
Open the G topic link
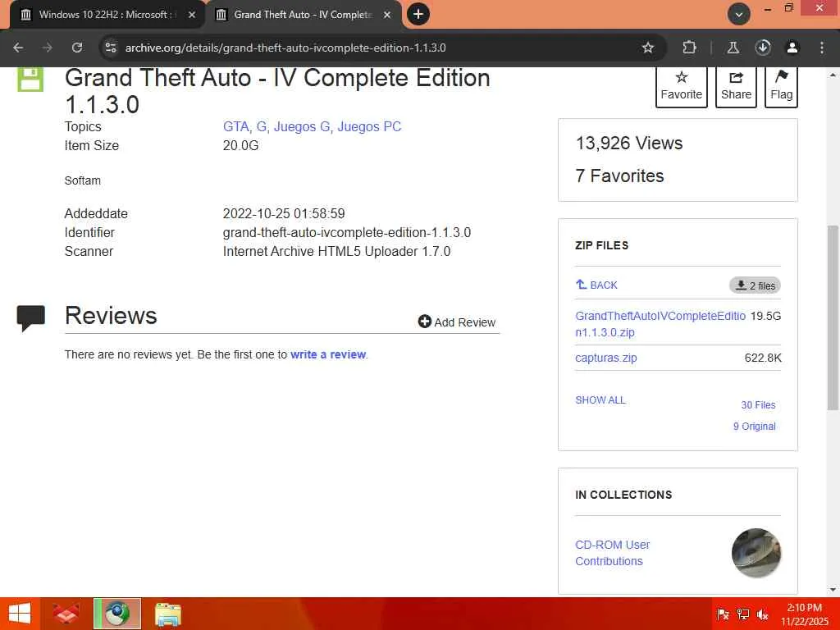[x=262, y=127]
